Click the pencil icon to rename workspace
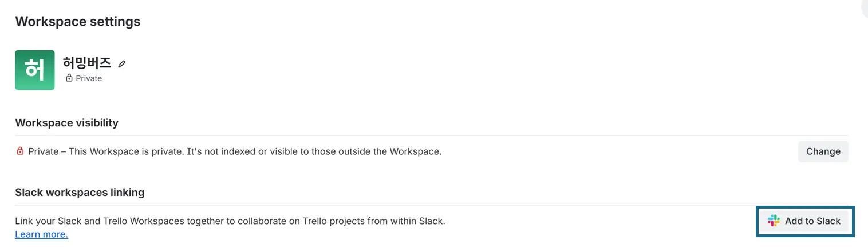868x248 pixels. [121, 63]
